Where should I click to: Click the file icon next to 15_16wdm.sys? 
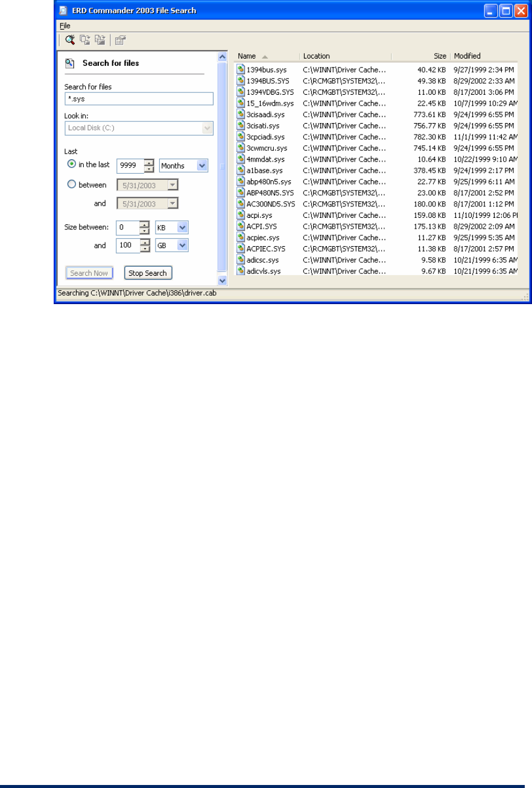(x=241, y=103)
